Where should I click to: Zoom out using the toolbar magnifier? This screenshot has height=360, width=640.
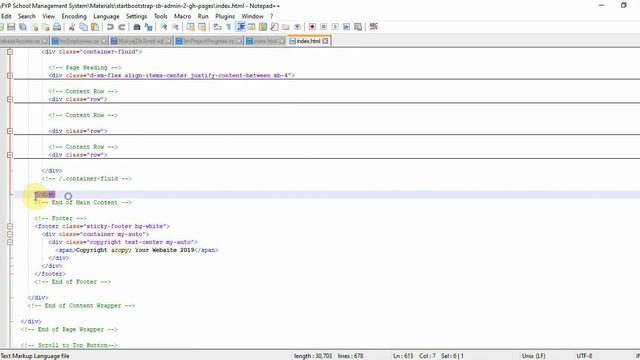(x=175, y=27)
